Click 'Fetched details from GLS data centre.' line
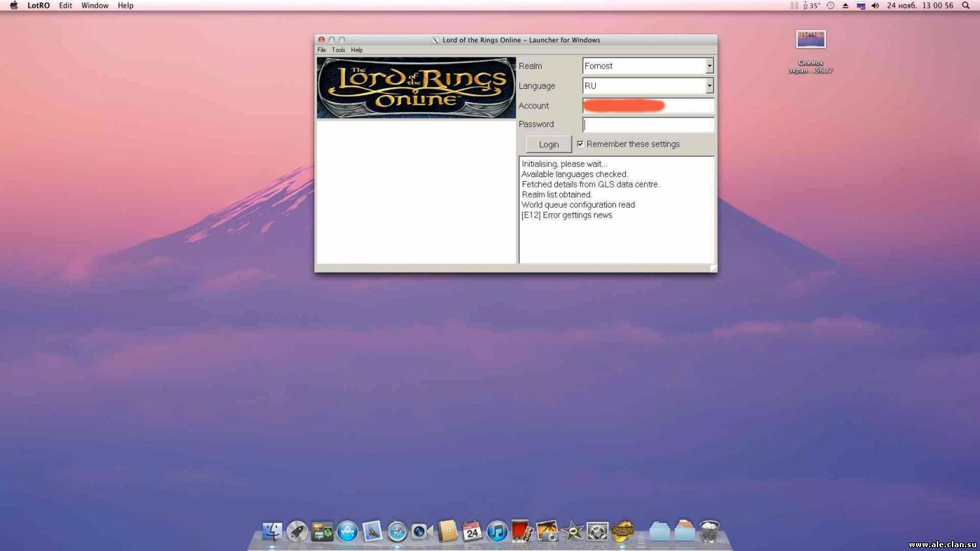Viewport: 980px width, 551px height. pyautogui.click(x=591, y=184)
